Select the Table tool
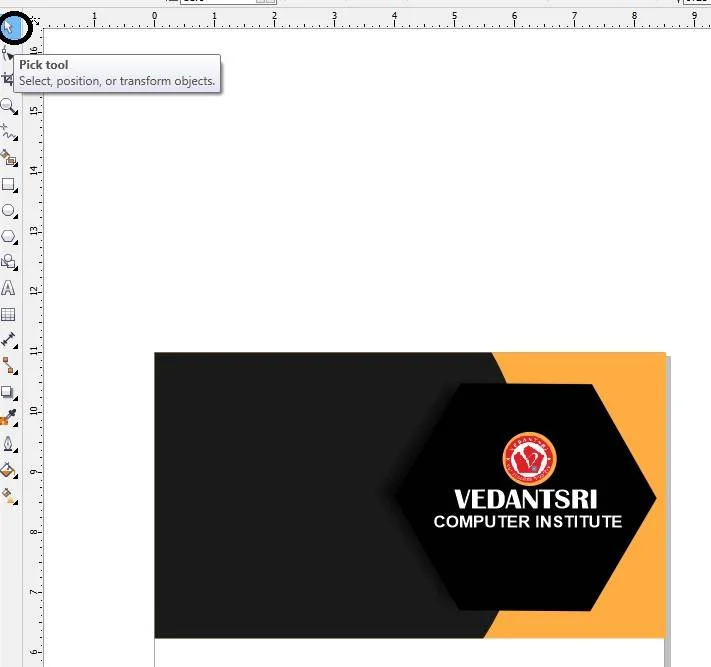Image resolution: width=711 pixels, height=667 pixels. (8, 314)
